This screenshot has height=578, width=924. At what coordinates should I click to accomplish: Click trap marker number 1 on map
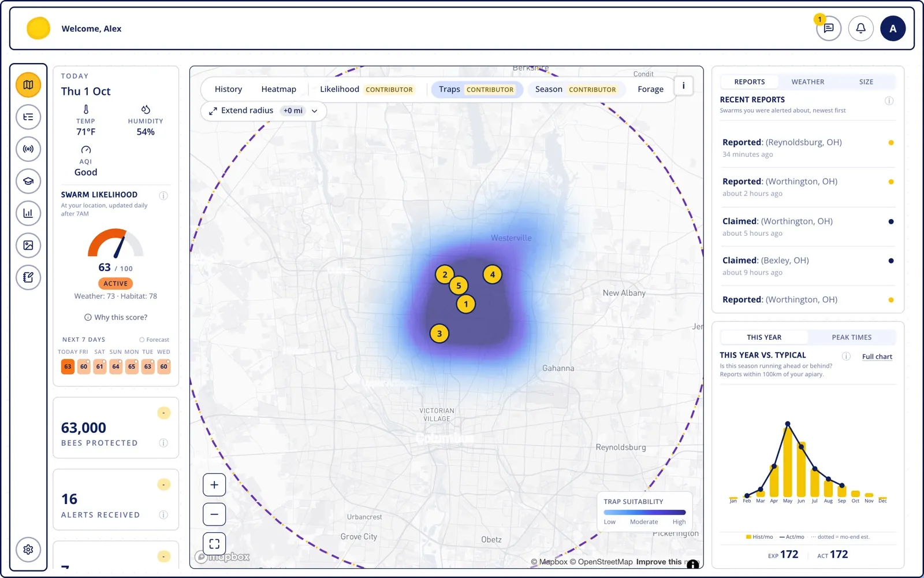tap(466, 304)
